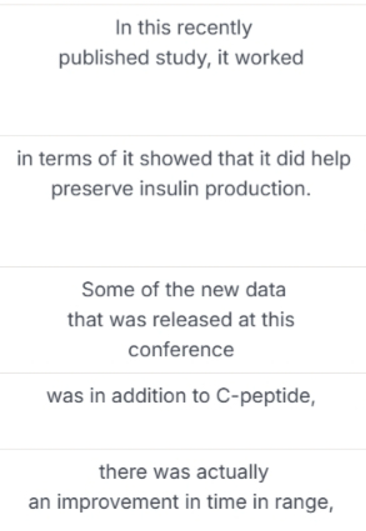Select the 'was in addition to C-peptide' row
Viewport: 366px width, 531px height.
183,411
